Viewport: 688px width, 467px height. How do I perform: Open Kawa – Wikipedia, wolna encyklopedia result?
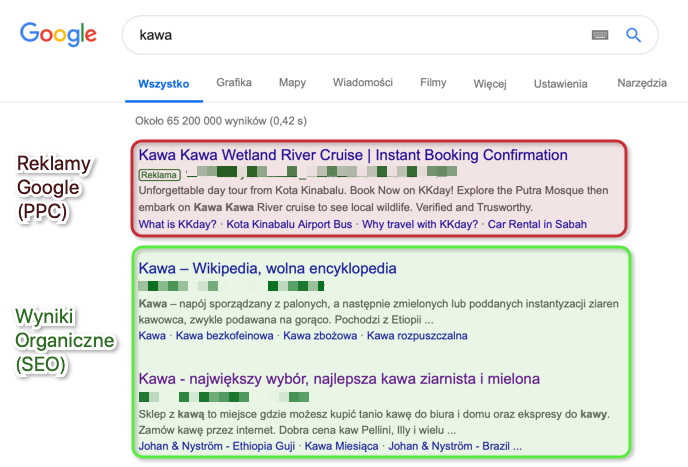(267, 268)
